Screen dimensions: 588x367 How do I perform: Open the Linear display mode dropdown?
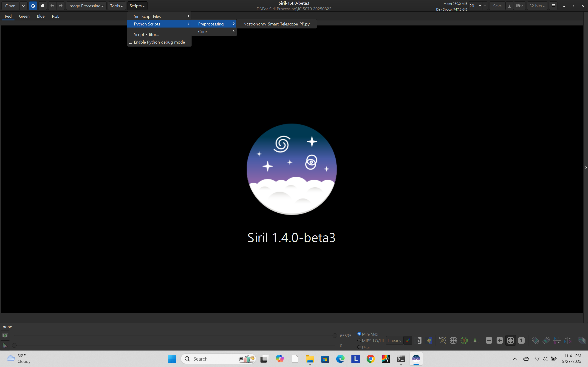(x=394, y=340)
